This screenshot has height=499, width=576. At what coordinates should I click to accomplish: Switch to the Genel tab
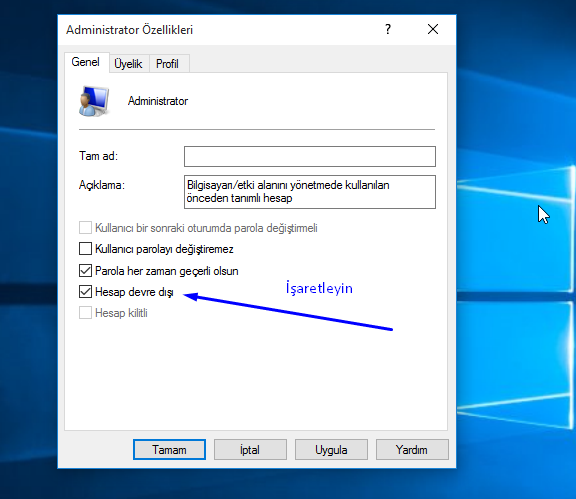(x=86, y=62)
